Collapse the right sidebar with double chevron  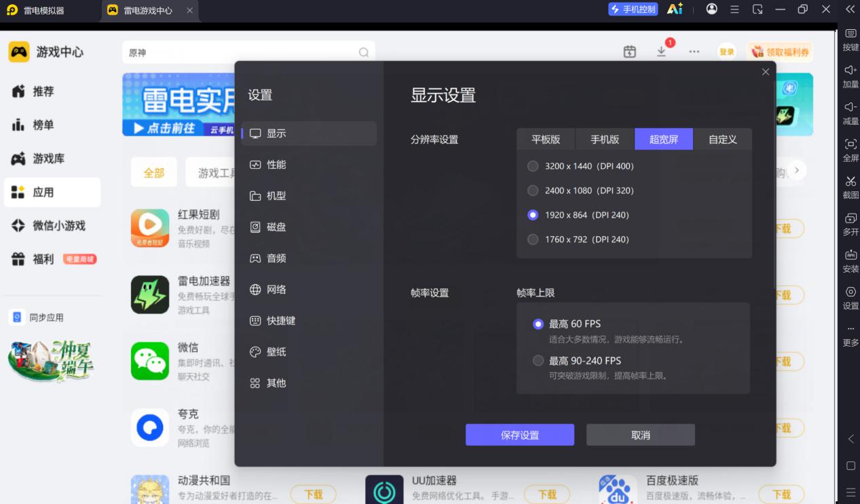[x=850, y=9]
